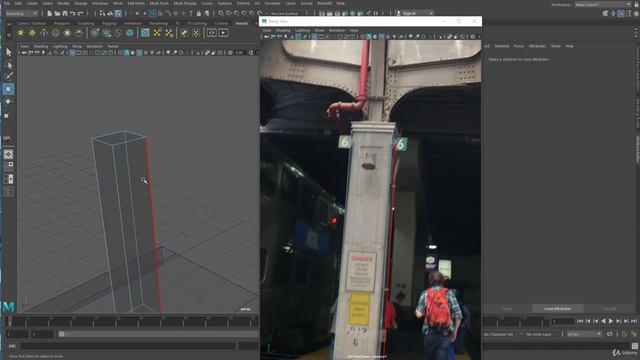
Task: Open the Mesh Tools menu
Action: point(159,3)
